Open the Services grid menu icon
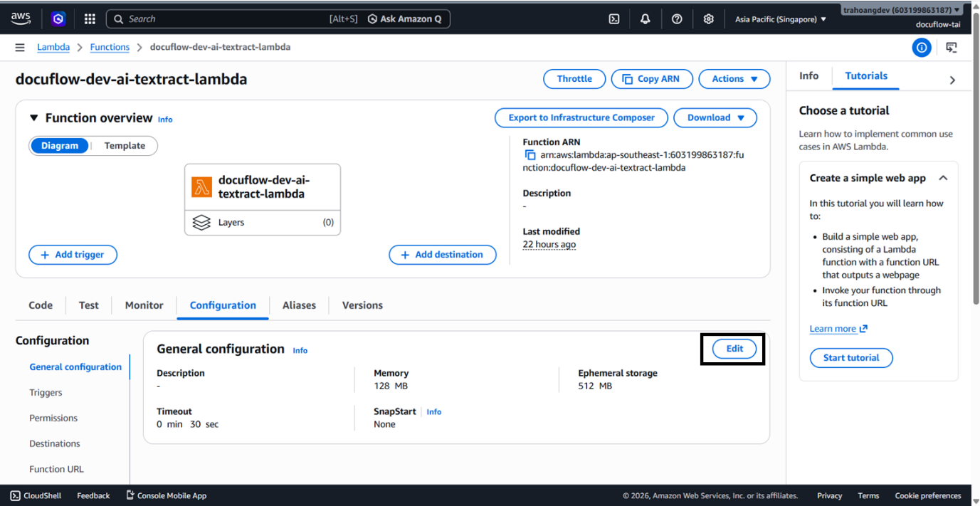The height and width of the screenshot is (506, 980). click(x=90, y=19)
